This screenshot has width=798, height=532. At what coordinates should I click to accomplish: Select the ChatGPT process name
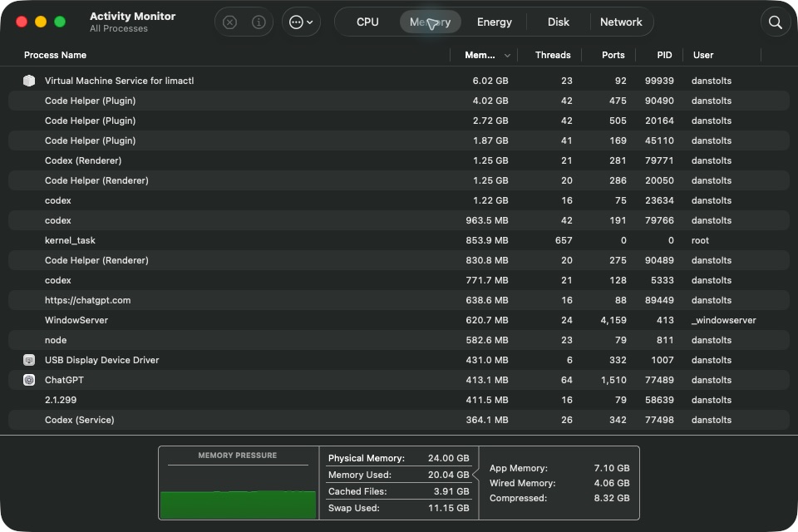[x=64, y=380]
